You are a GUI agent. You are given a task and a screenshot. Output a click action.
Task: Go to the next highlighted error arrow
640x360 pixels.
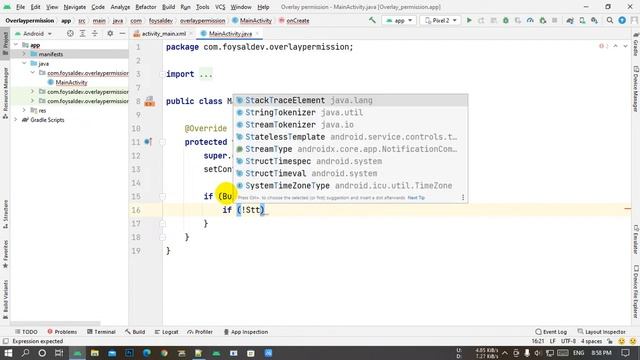[625, 46]
